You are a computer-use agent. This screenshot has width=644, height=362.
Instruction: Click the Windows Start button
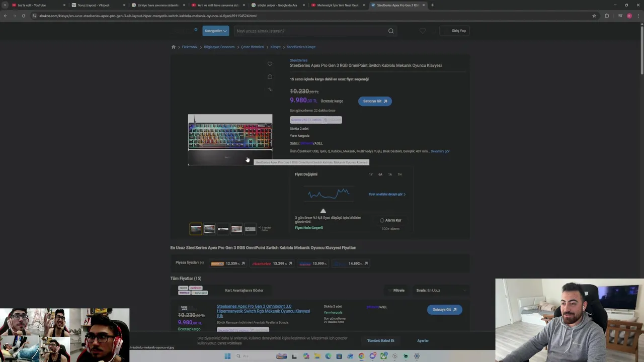point(227,356)
